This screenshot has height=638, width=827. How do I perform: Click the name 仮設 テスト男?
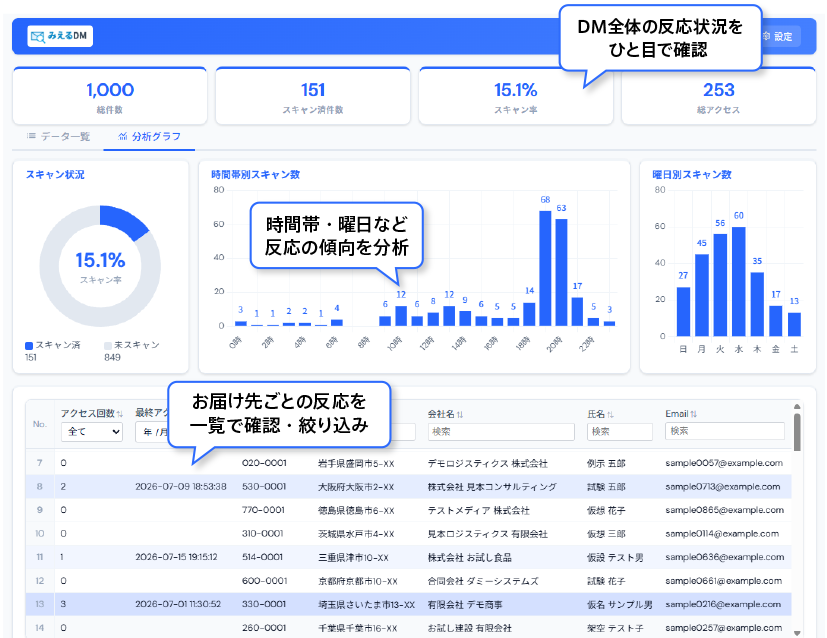pos(615,557)
